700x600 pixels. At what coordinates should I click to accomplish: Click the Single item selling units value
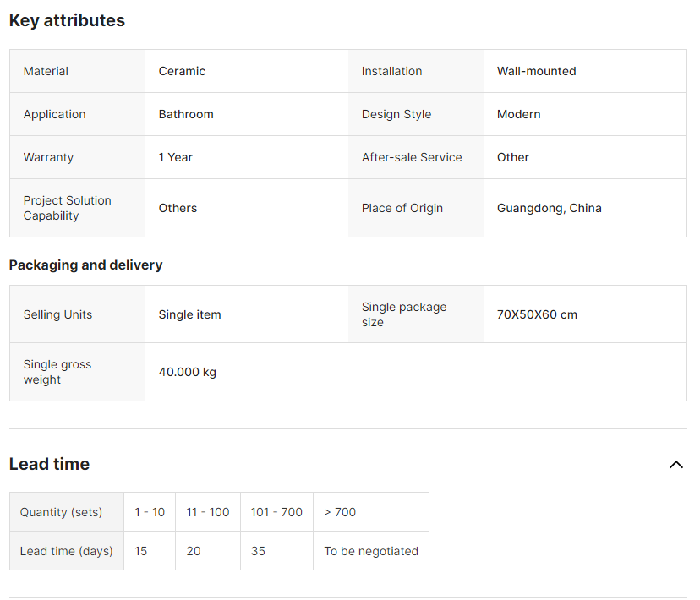189,314
